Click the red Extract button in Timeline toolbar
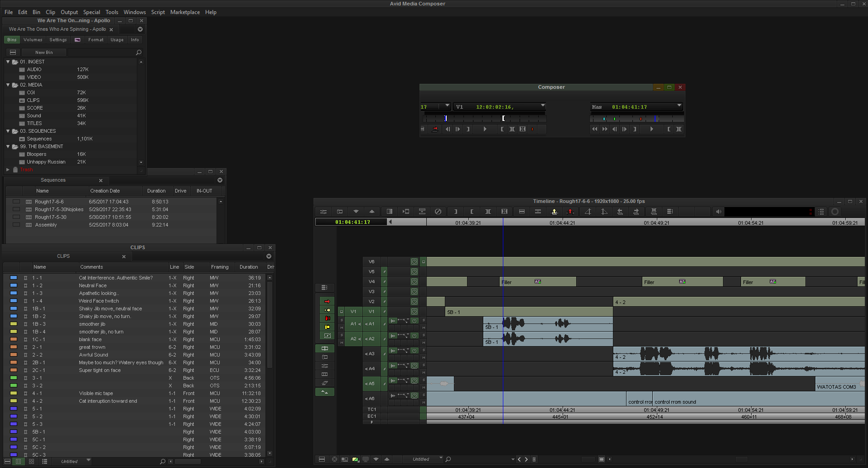Image resolution: width=868 pixels, height=468 pixels. click(x=570, y=212)
